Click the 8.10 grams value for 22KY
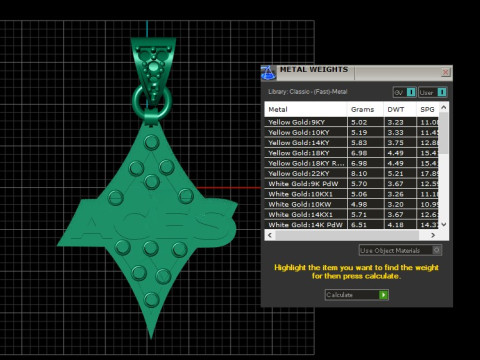 click(359, 173)
